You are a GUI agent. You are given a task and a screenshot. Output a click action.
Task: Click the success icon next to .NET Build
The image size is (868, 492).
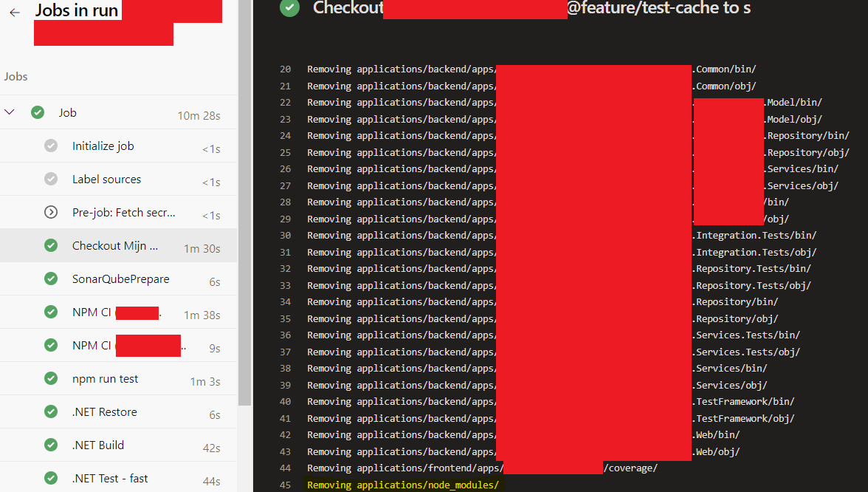pos(50,445)
